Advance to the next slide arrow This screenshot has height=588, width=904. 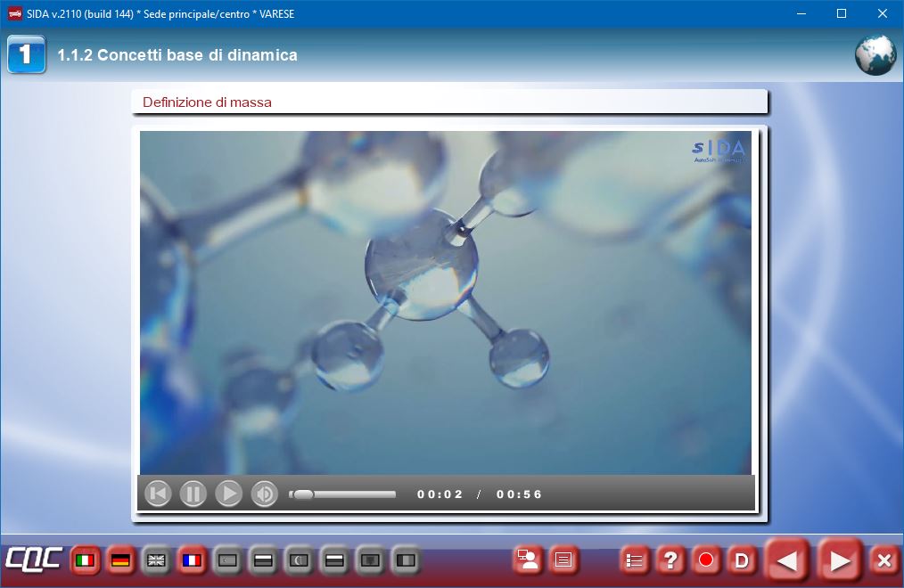(x=839, y=560)
